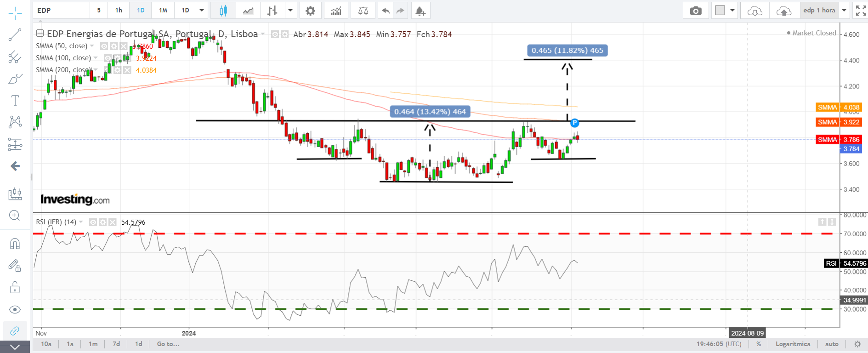Viewport: 868px width, 353px height.
Task: Open the measure tool in left toolbar
Action: point(15,194)
